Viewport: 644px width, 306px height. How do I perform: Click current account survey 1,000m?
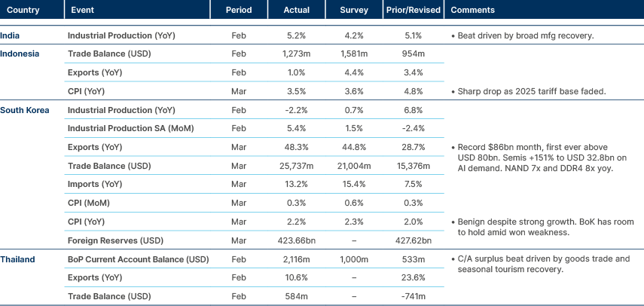[x=354, y=259]
